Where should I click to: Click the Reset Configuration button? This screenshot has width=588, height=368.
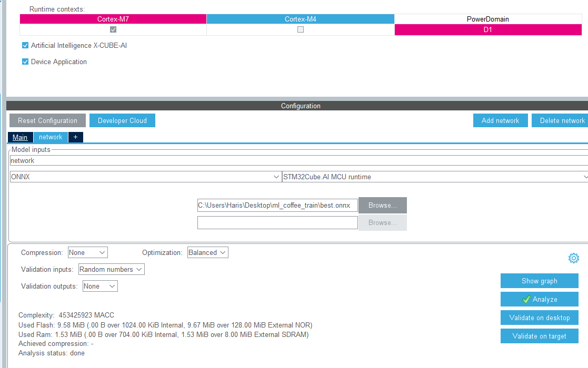click(47, 120)
